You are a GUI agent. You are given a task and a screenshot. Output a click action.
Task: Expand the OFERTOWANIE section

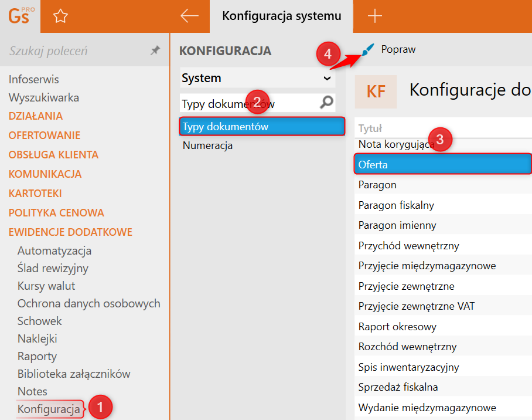45,136
